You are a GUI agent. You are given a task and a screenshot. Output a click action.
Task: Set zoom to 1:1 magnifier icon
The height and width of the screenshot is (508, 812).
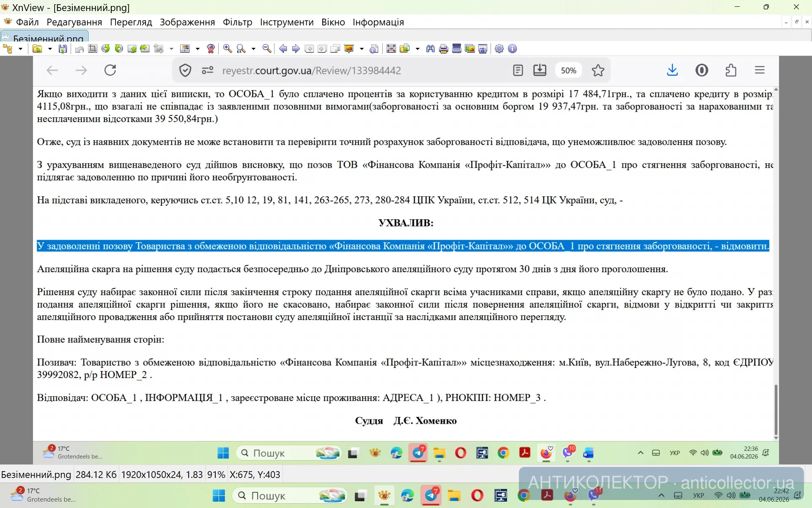click(241, 49)
